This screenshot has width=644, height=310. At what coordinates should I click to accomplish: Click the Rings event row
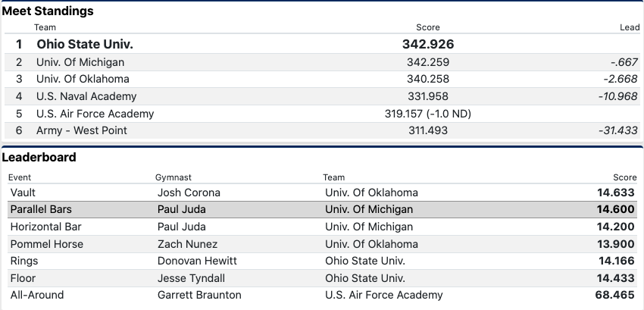click(x=24, y=261)
